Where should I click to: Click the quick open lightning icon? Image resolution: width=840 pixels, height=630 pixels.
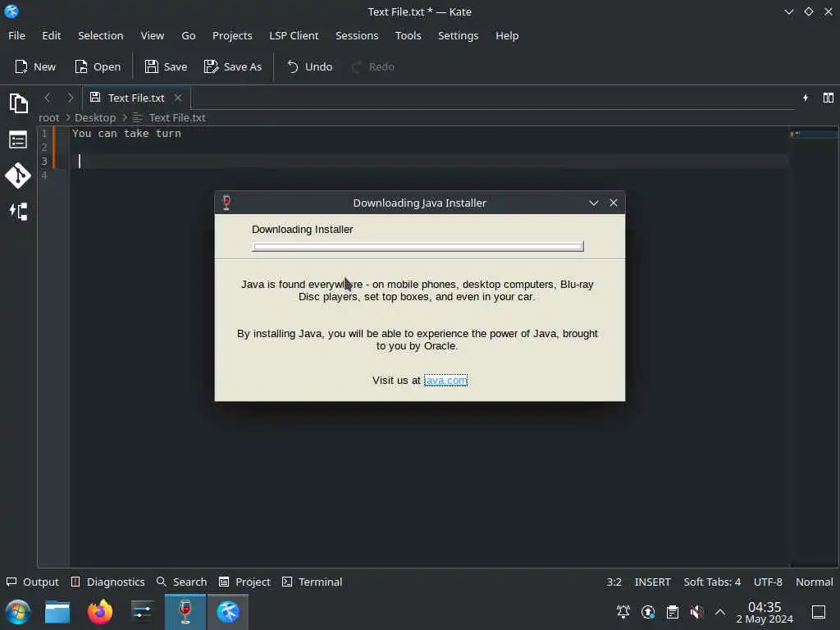806,98
